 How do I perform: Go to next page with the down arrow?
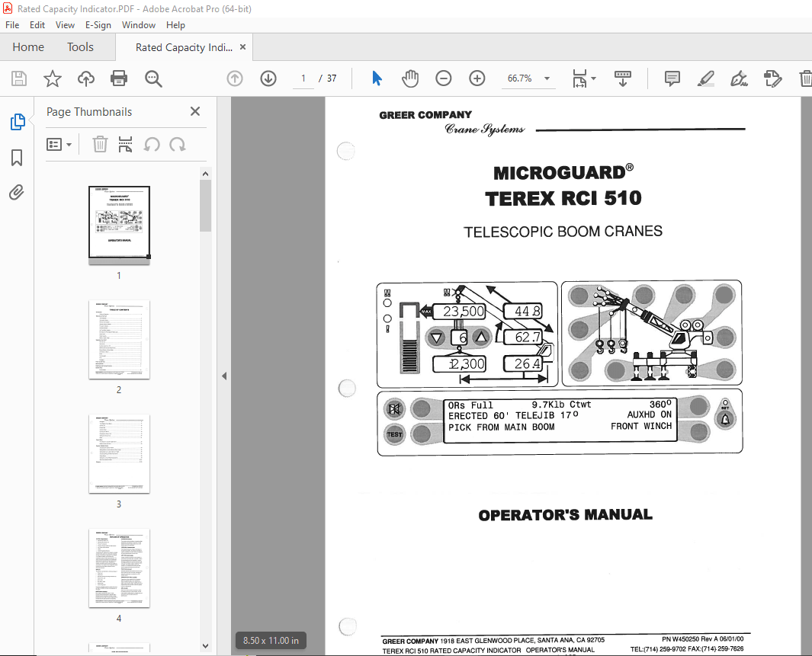(268, 78)
